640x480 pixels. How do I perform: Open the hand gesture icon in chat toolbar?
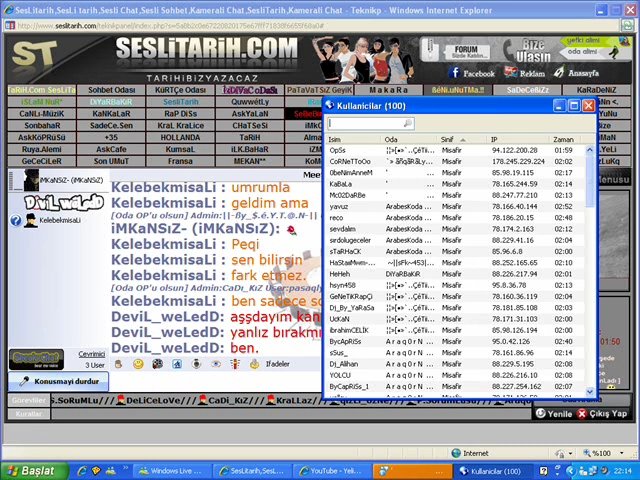click(118, 364)
